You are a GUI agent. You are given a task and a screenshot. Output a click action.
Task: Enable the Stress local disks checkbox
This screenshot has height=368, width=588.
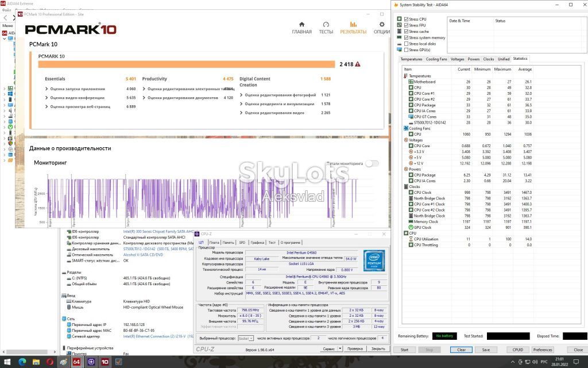[406, 44]
